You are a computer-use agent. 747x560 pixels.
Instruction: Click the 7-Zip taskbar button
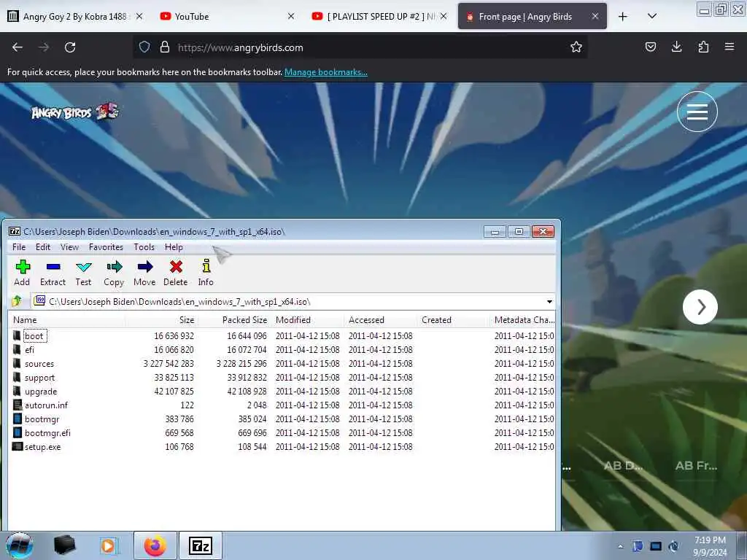click(201, 545)
